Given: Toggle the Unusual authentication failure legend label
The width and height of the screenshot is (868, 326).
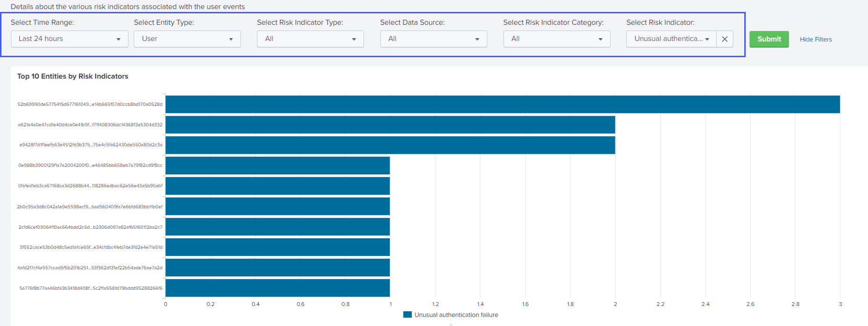Looking at the screenshot, I should click(x=456, y=315).
